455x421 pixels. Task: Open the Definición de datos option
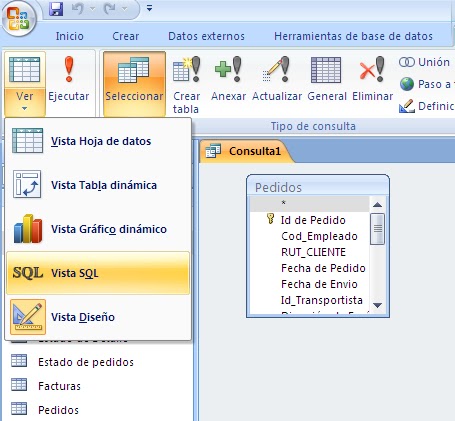click(x=426, y=106)
